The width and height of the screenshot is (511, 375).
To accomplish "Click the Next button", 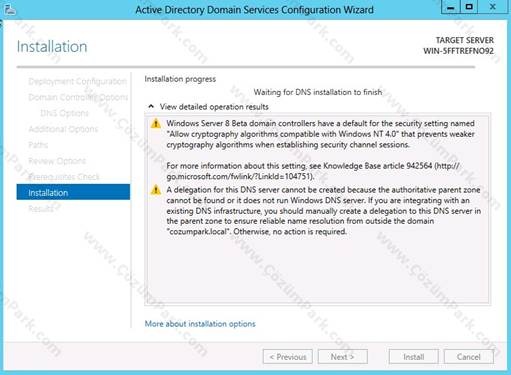I will point(343,357).
